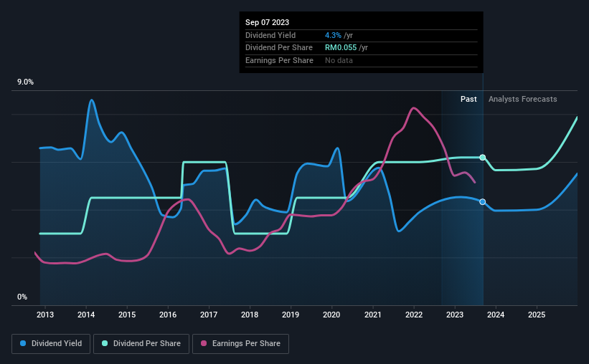Select the teal Dividend Per Share marker at Sep 2023
589x364 pixels.
pyautogui.click(x=483, y=157)
